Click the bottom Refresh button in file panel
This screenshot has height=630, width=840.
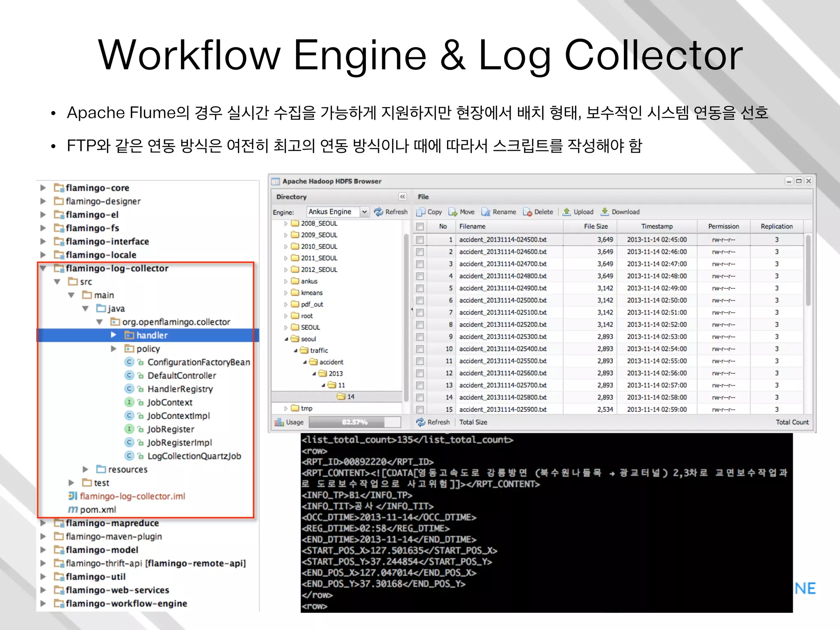coord(433,422)
